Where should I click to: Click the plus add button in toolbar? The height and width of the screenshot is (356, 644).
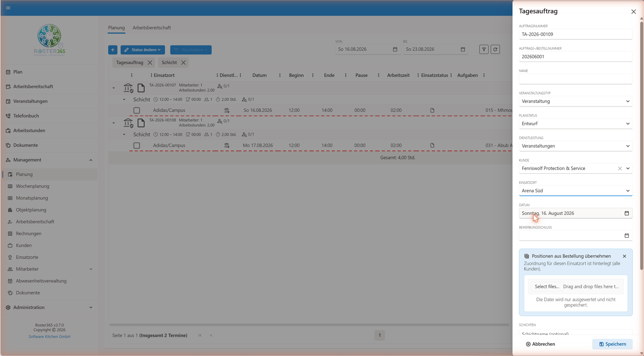pyautogui.click(x=113, y=50)
